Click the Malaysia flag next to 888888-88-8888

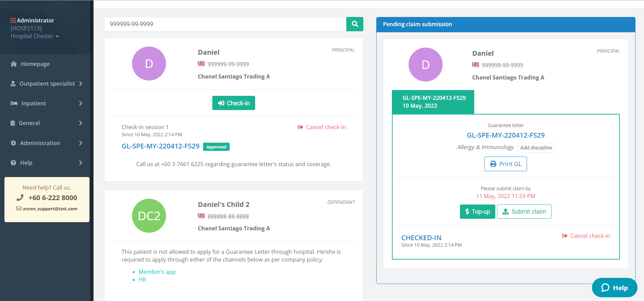coord(201,216)
